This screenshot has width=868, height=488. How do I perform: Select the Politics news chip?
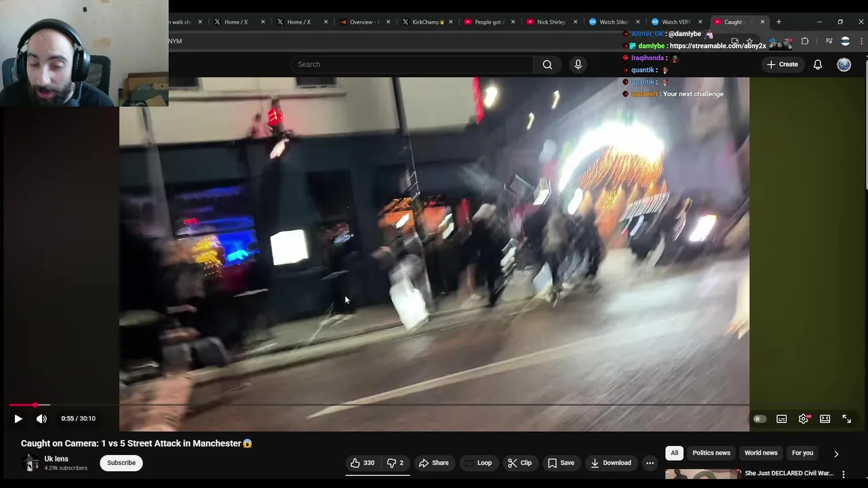pyautogui.click(x=711, y=453)
